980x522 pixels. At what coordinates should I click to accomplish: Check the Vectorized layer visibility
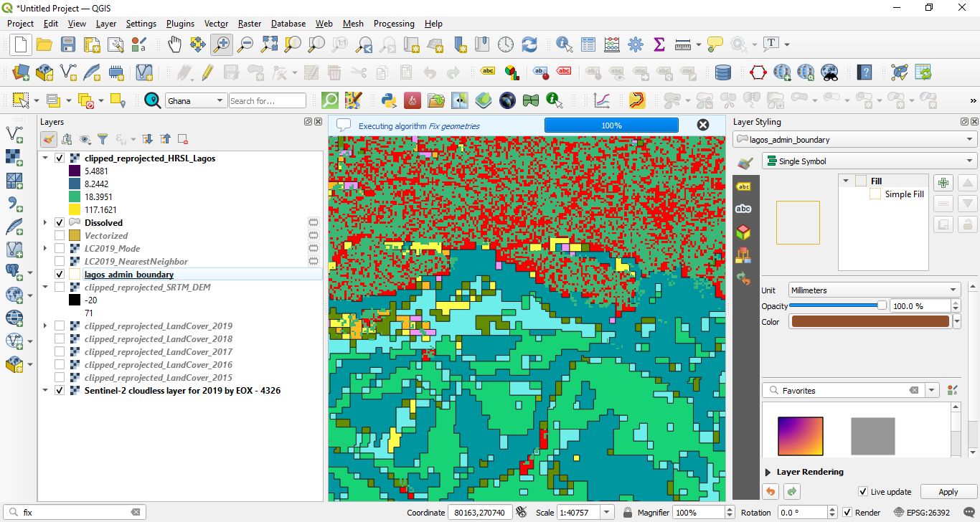60,236
